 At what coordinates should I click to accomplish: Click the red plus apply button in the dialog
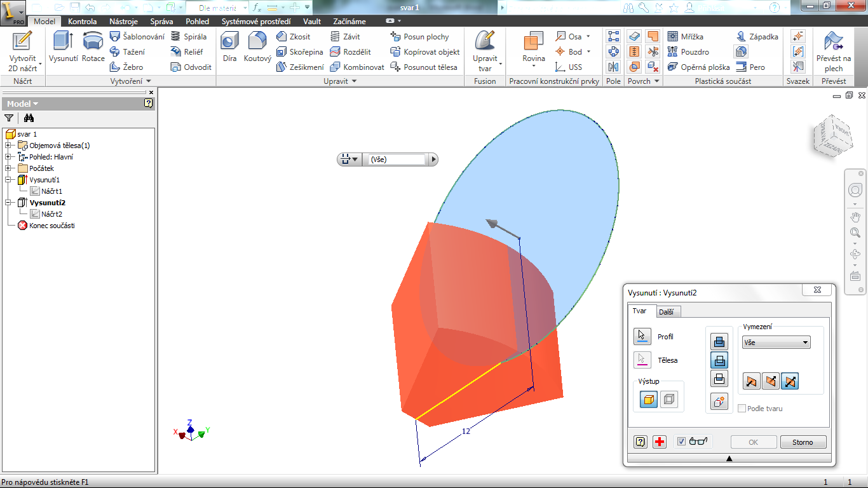coord(660,442)
